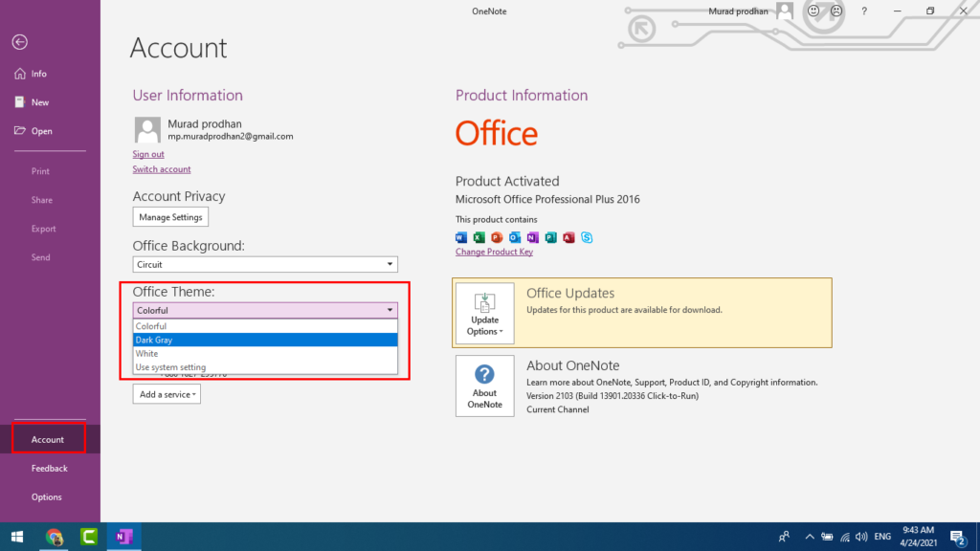Click the Switch account link
This screenshot has height=551, width=980.
click(x=161, y=169)
